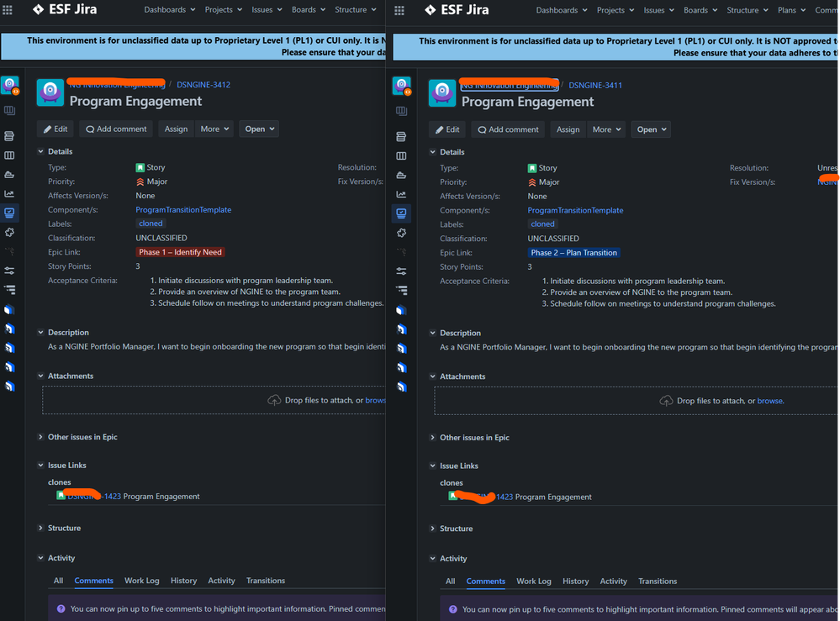The width and height of the screenshot is (840, 621).
Task: Open Dashboards menu in left panel
Action: 169,9
